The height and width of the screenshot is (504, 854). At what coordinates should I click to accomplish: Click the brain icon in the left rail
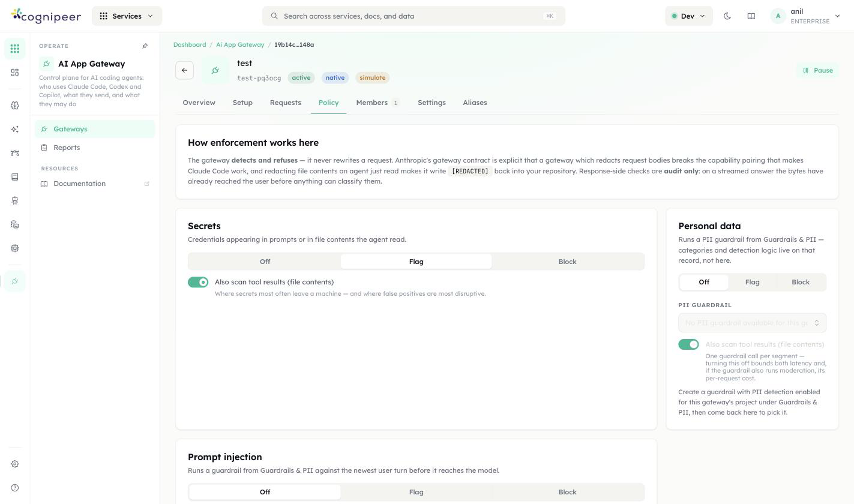(15, 106)
